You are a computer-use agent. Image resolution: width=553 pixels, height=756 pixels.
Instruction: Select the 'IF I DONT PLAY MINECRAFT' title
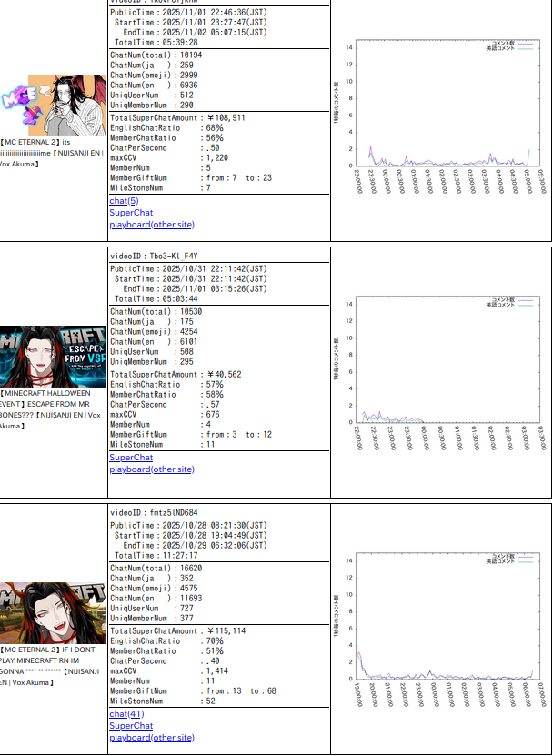tap(50, 666)
